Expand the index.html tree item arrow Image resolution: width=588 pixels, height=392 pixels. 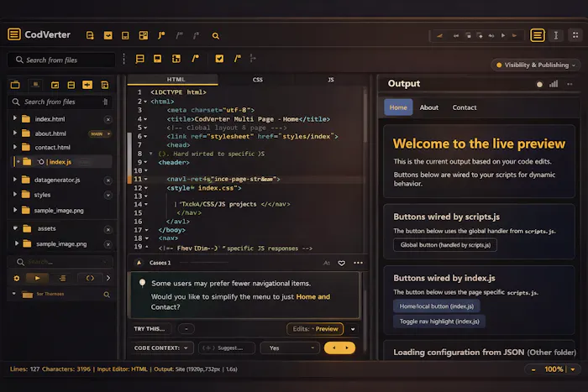click(14, 118)
